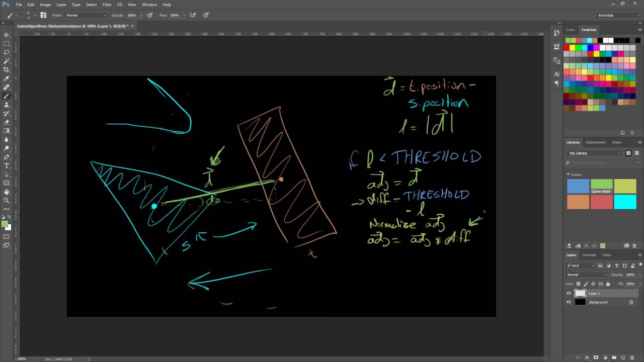Select the Horizontal Type tool
This screenshot has height=362, width=644.
[x=7, y=165]
